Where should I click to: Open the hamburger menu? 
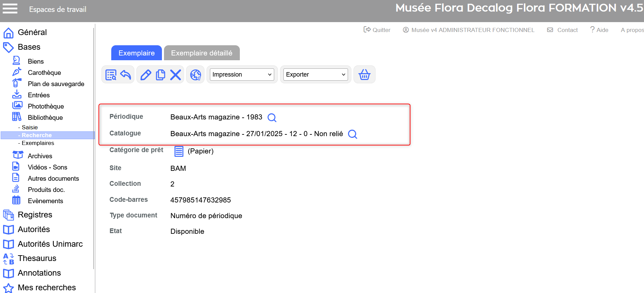click(10, 9)
